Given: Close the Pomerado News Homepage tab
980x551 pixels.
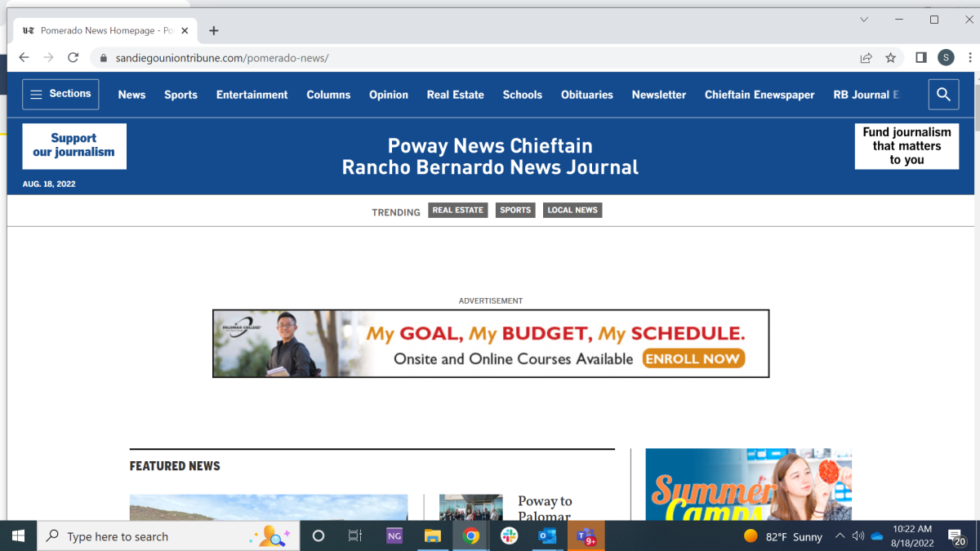Looking at the screenshot, I should click(185, 30).
